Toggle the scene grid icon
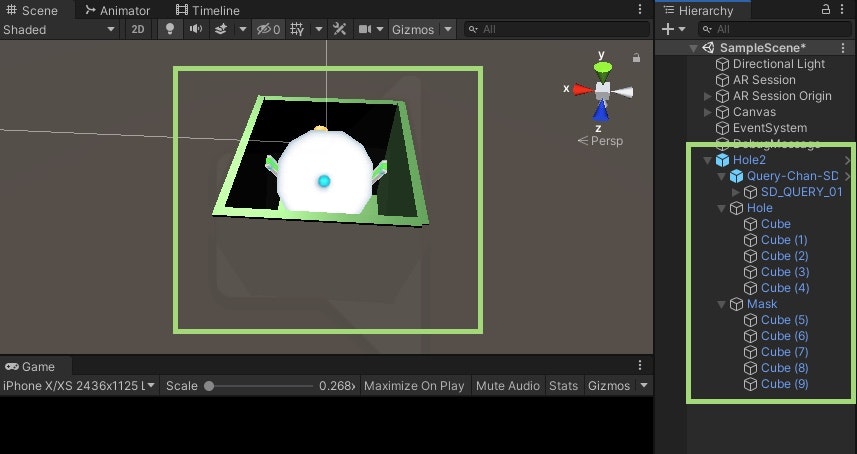This screenshot has width=857, height=454. click(297, 30)
